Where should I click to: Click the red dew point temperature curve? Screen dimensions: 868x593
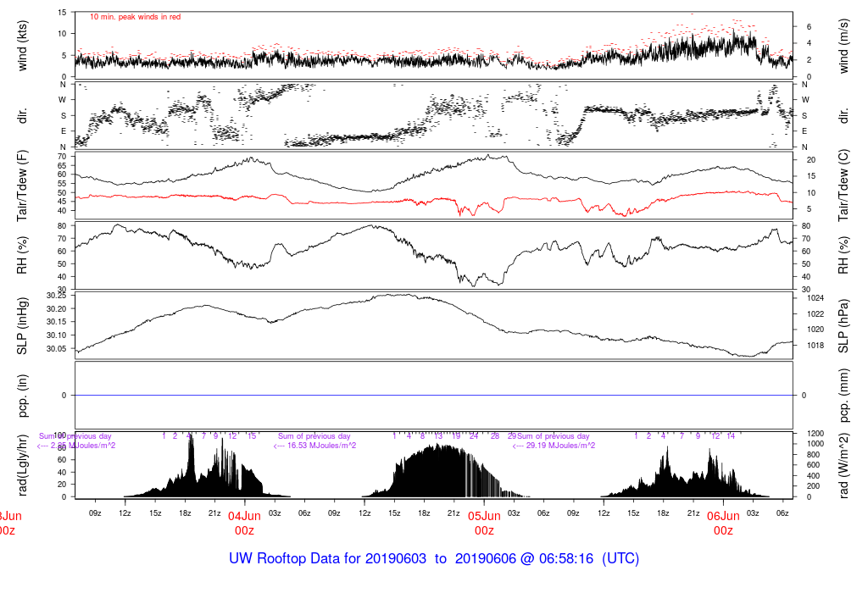[434, 202]
